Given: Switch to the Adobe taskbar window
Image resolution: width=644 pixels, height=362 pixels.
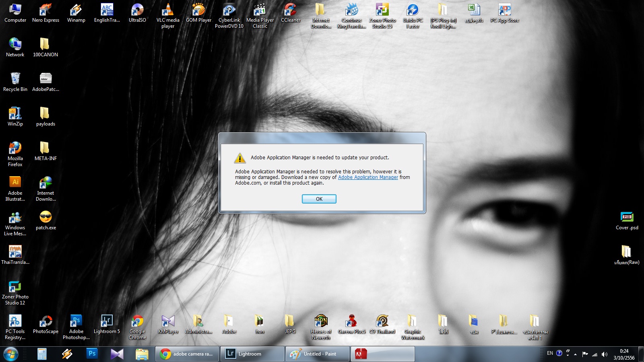Looking at the screenshot, I should (383, 354).
